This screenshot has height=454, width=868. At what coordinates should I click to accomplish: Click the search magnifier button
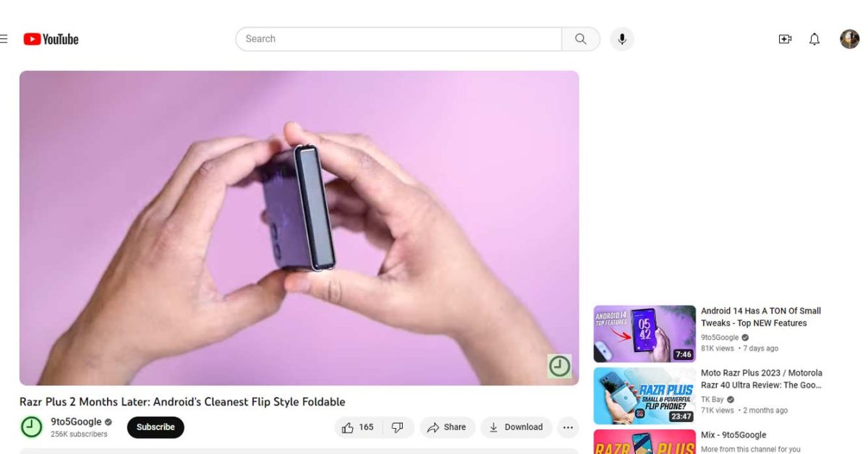click(580, 39)
